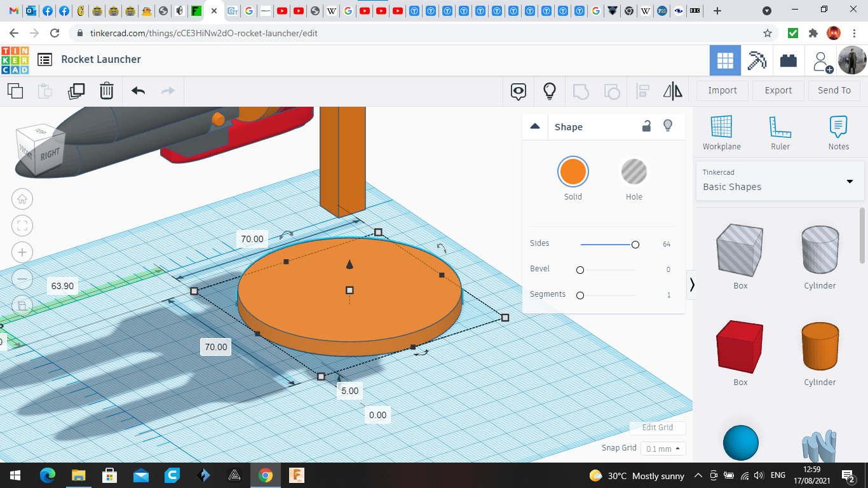The image size is (868, 488).
Task: Toggle the shape lock icon
Action: tap(646, 126)
